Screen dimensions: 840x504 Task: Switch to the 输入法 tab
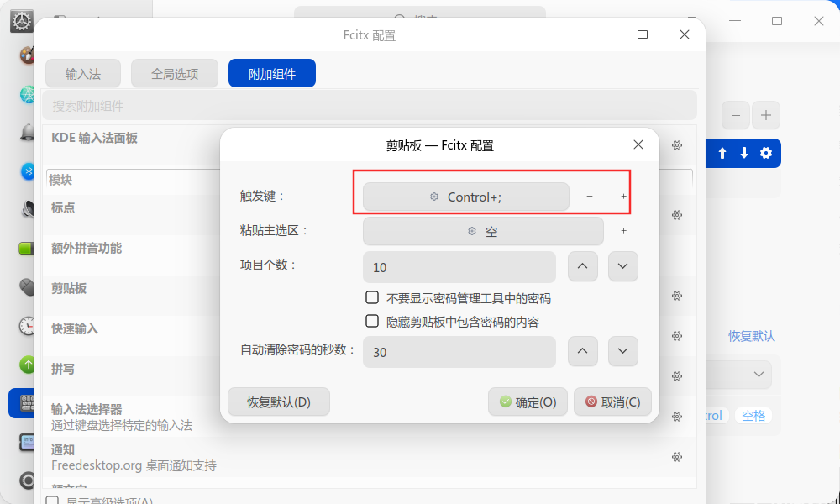click(83, 73)
